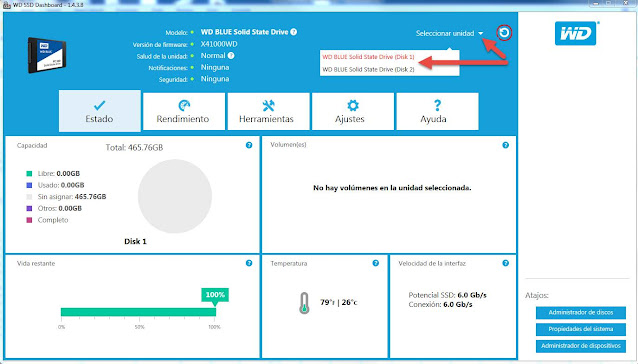This screenshot has height=364, width=638.
Task: Click the Usado blue color swatch
Action: (29, 185)
